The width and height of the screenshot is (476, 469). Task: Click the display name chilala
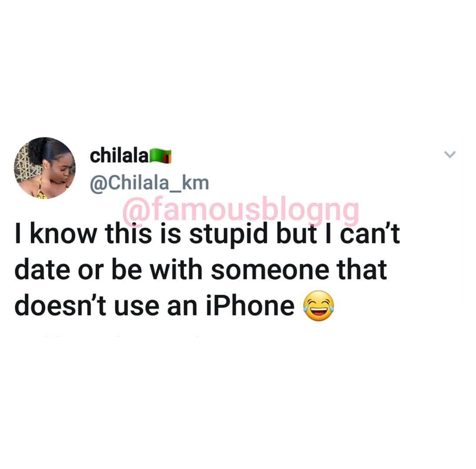[119, 156]
